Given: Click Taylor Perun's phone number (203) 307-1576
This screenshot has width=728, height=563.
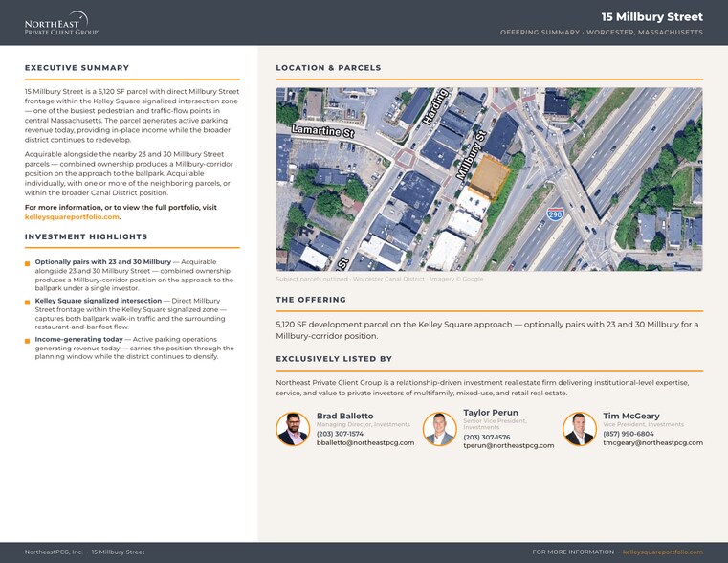Looking at the screenshot, I should [487, 438].
